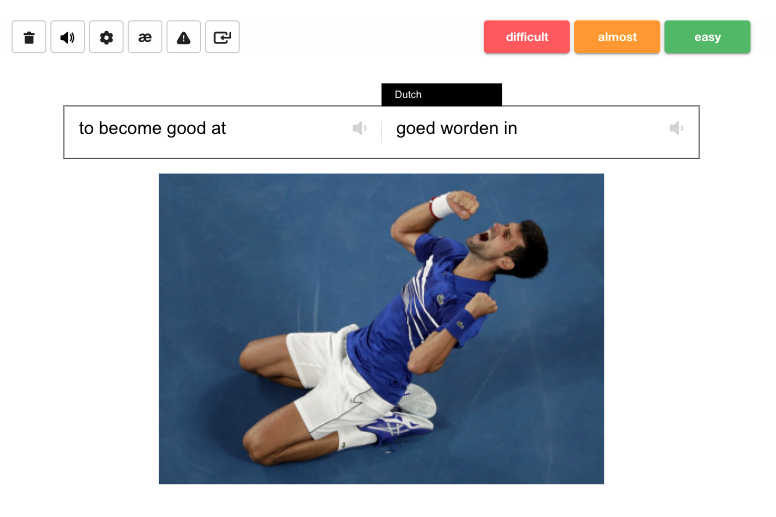
Task: Show phonetics with the æ icon
Action: pos(145,37)
